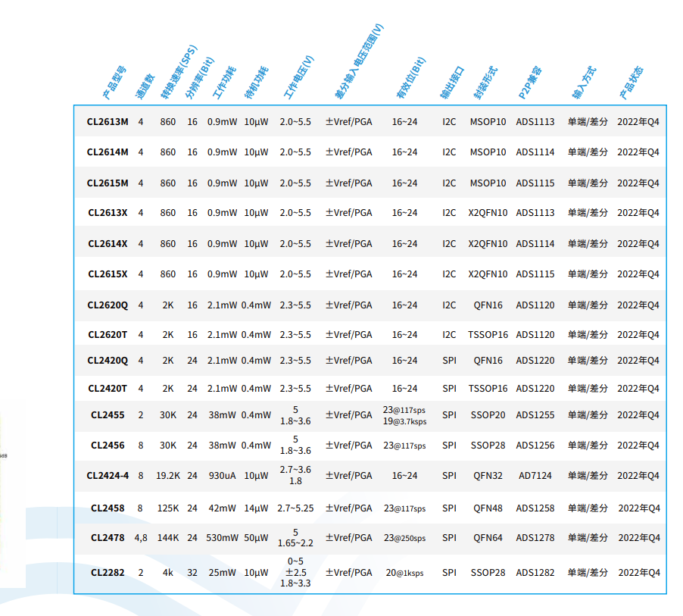The width and height of the screenshot is (683, 616).
Task: Click the CL2282 model name
Action: 108,573
